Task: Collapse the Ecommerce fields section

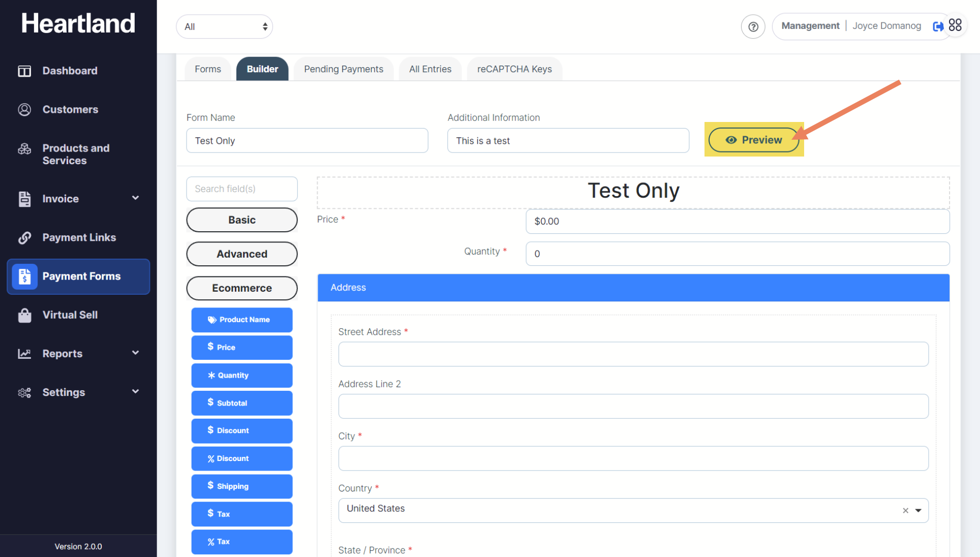Action: point(242,288)
